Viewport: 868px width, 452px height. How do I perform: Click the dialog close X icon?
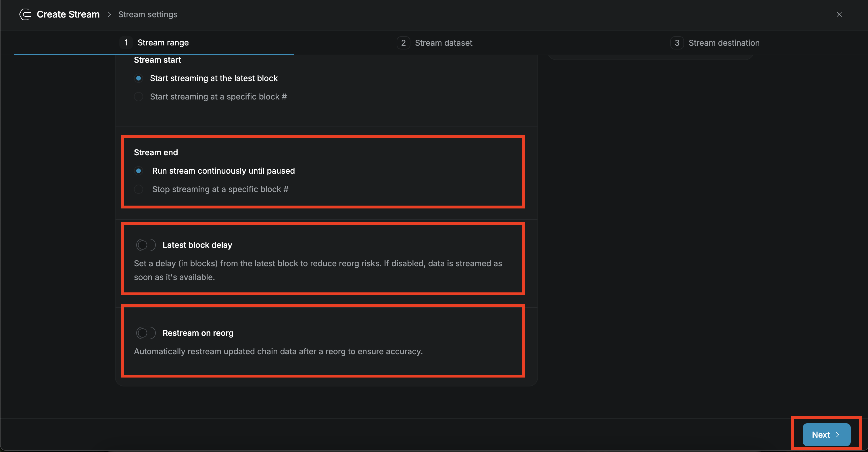(x=839, y=14)
